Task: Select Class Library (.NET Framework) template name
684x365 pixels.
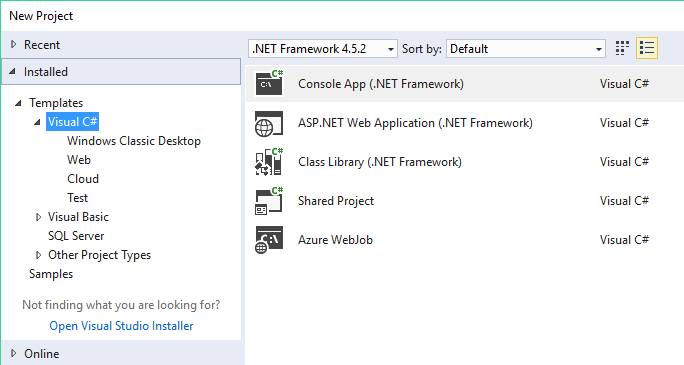Action: pos(380,162)
